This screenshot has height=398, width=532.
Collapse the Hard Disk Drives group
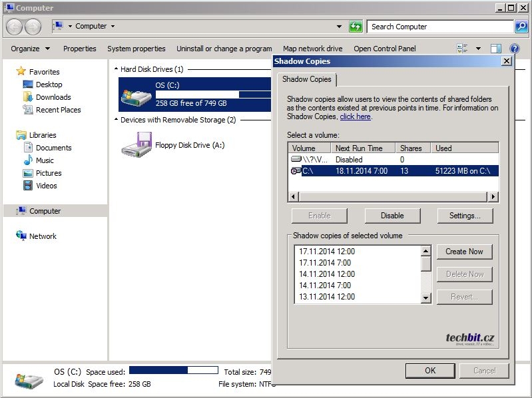tap(116, 69)
